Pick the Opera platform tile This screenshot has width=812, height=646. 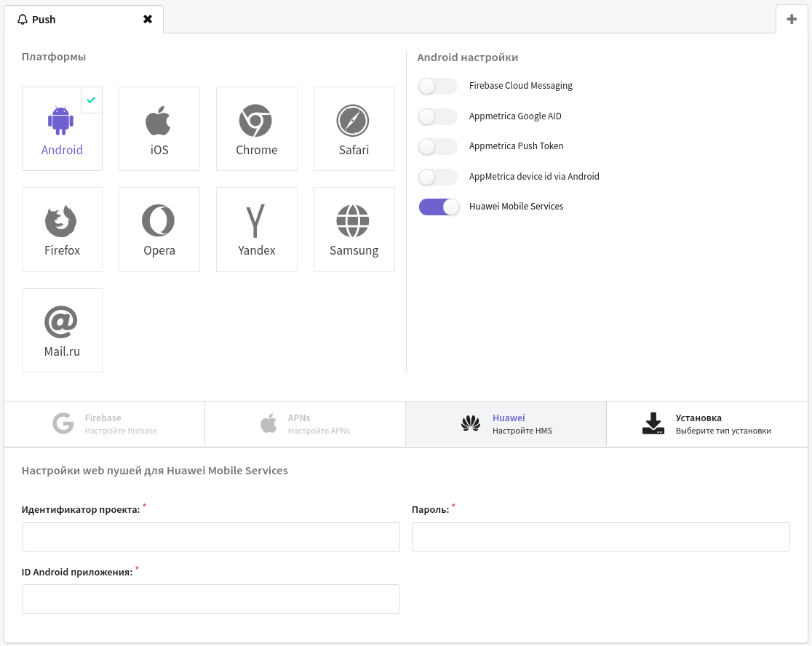(x=159, y=229)
